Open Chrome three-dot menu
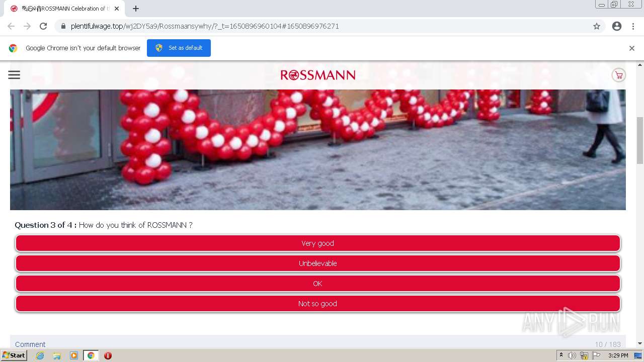This screenshot has width=644, height=362. click(633, 26)
